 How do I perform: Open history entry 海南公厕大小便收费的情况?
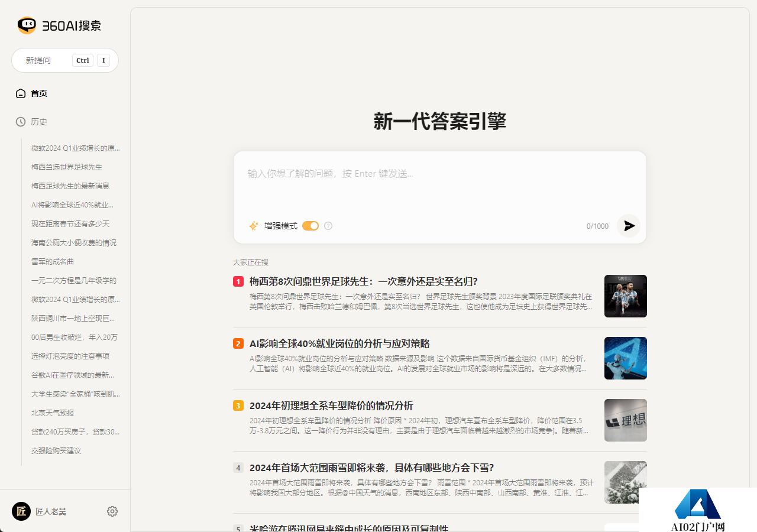click(74, 242)
